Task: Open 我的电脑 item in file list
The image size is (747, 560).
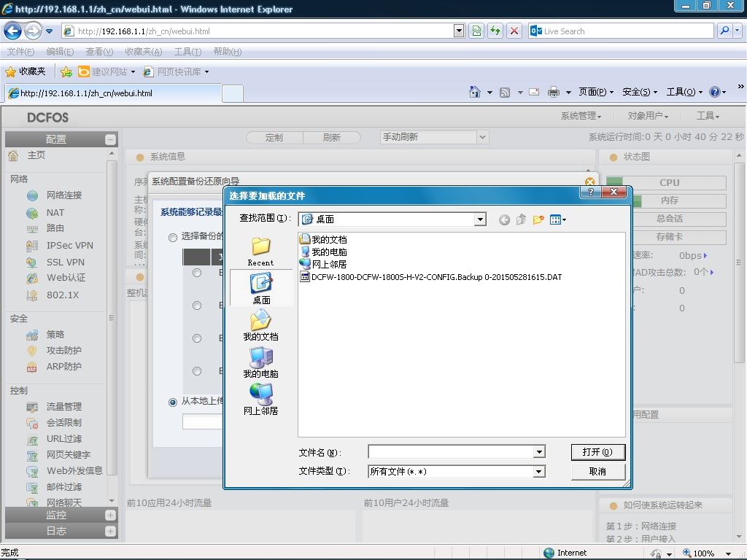Action: point(323,252)
